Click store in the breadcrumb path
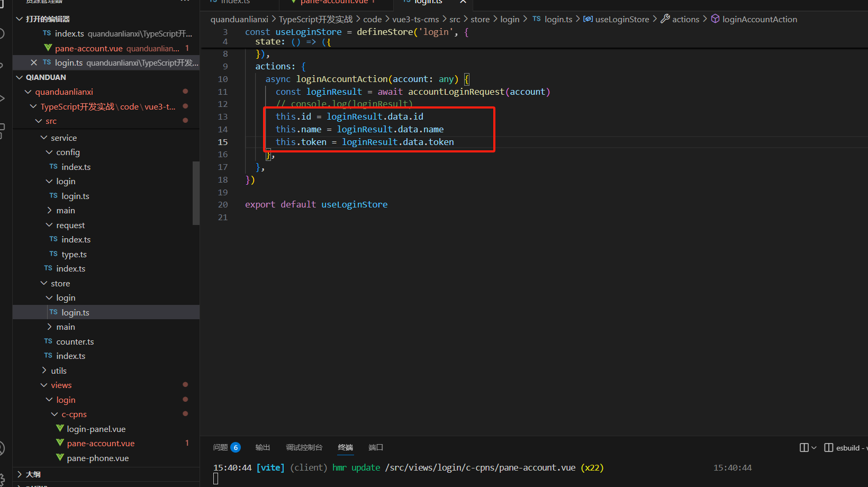 click(x=480, y=19)
